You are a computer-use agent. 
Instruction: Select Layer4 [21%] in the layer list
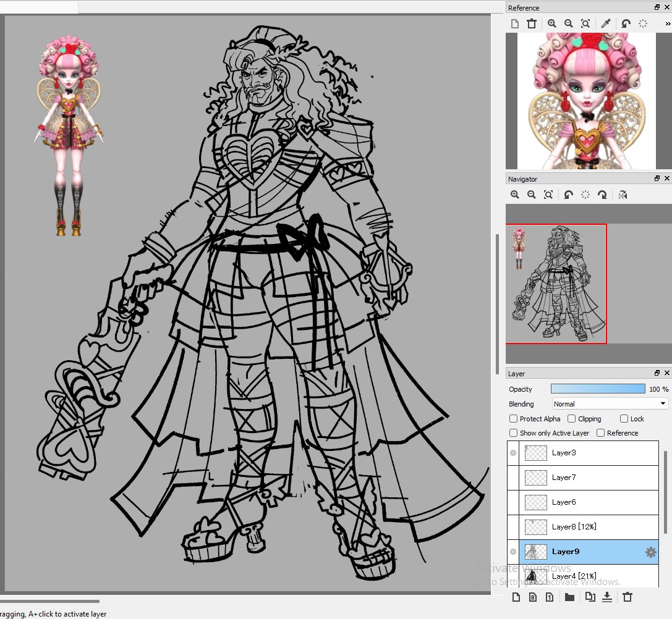(x=589, y=576)
